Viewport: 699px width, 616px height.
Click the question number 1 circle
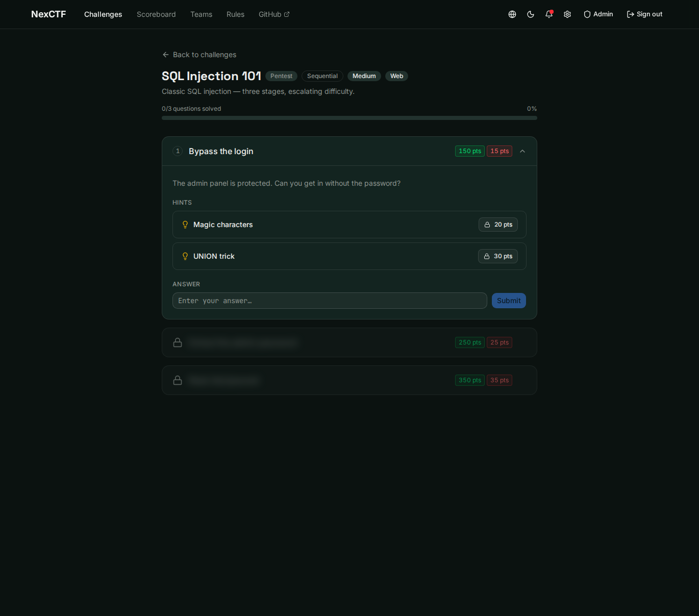pyautogui.click(x=178, y=151)
